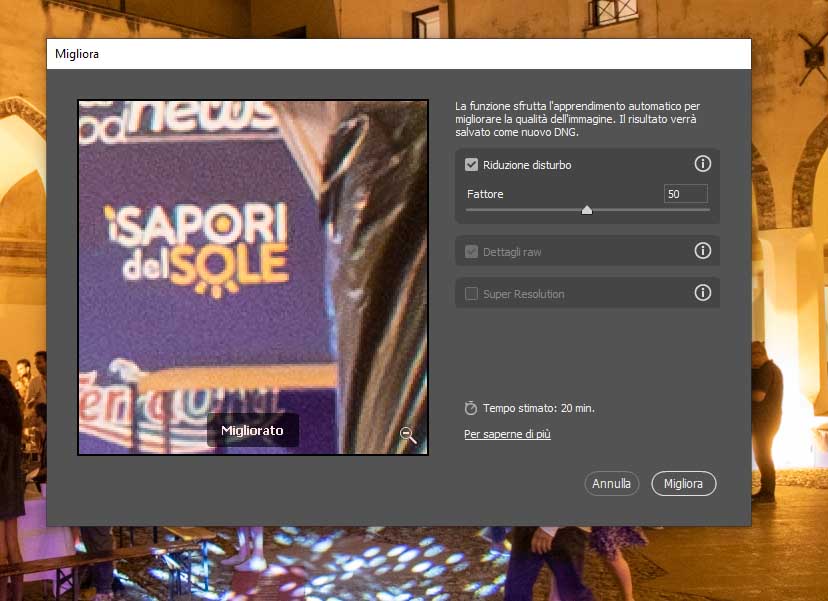Click the zoom-out magnifier in the preview
Image resolution: width=828 pixels, height=601 pixels.
[x=408, y=435]
